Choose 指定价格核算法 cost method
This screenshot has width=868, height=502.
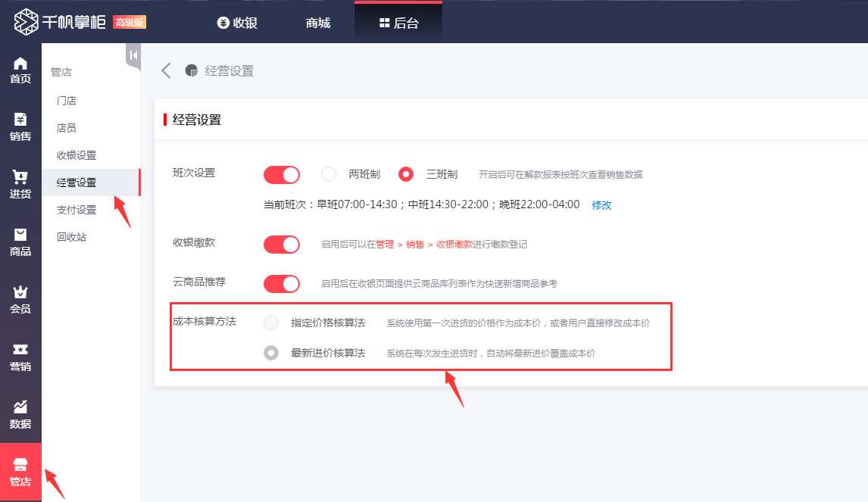(270, 322)
